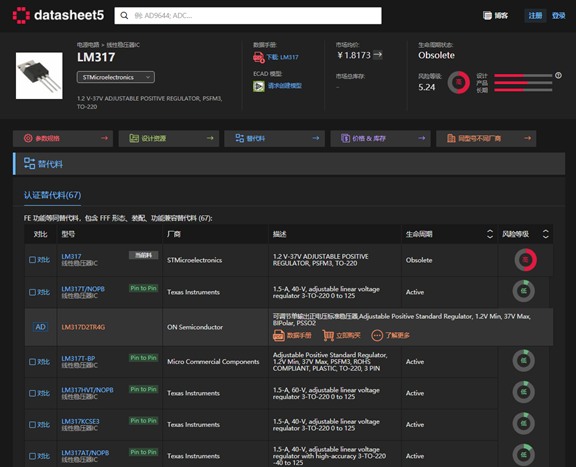The width and height of the screenshot is (576, 467).
Task: Click the risk circle for LM317KCSE3 row
Action: (x=523, y=423)
